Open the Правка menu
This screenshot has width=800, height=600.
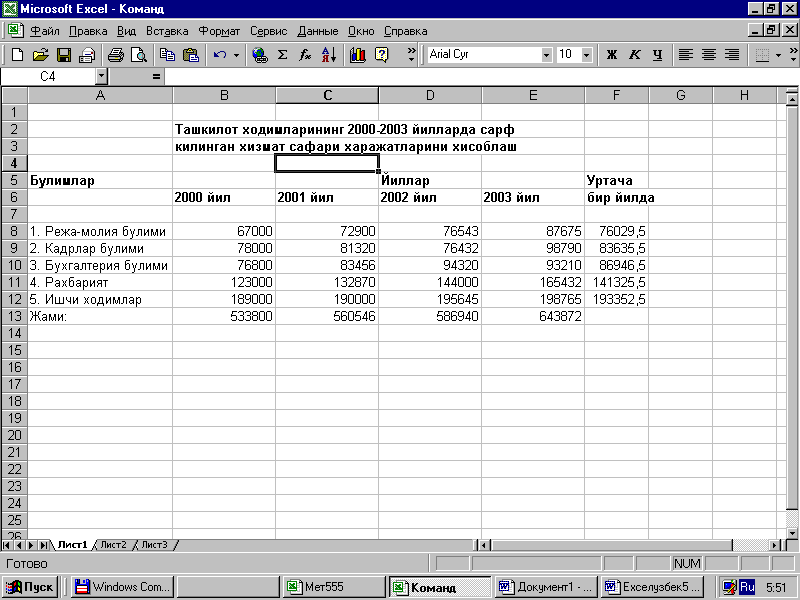(88, 31)
